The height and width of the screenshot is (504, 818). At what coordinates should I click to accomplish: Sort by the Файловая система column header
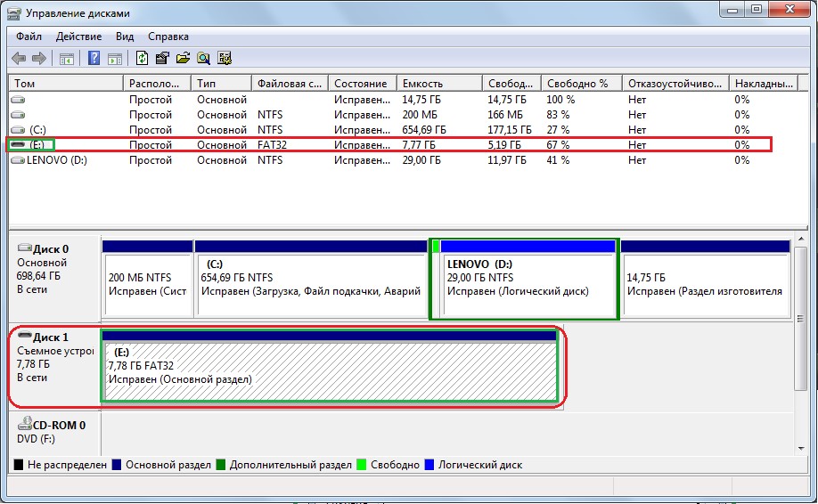pyautogui.click(x=289, y=83)
